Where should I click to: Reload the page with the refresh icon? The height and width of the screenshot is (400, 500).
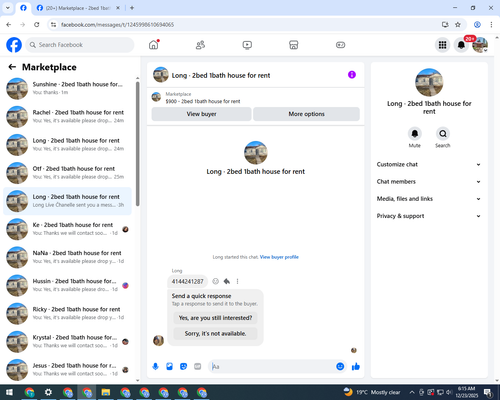37,25
